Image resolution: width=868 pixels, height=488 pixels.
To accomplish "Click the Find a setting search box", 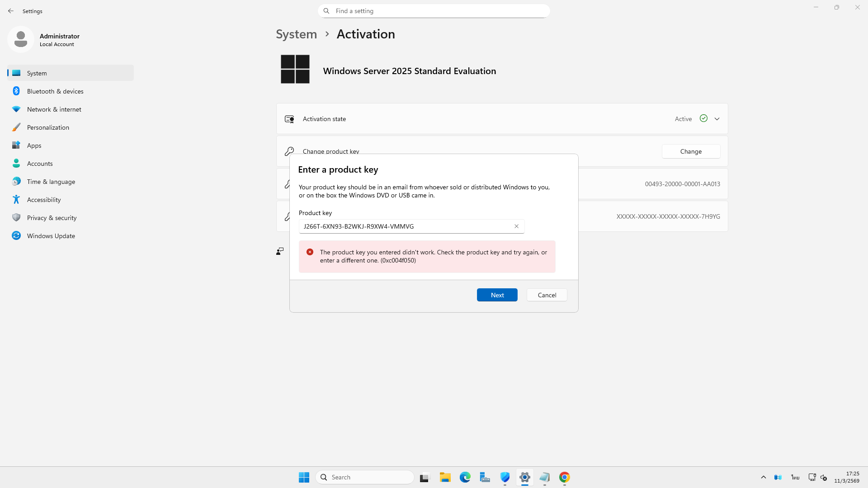I will coord(434,11).
